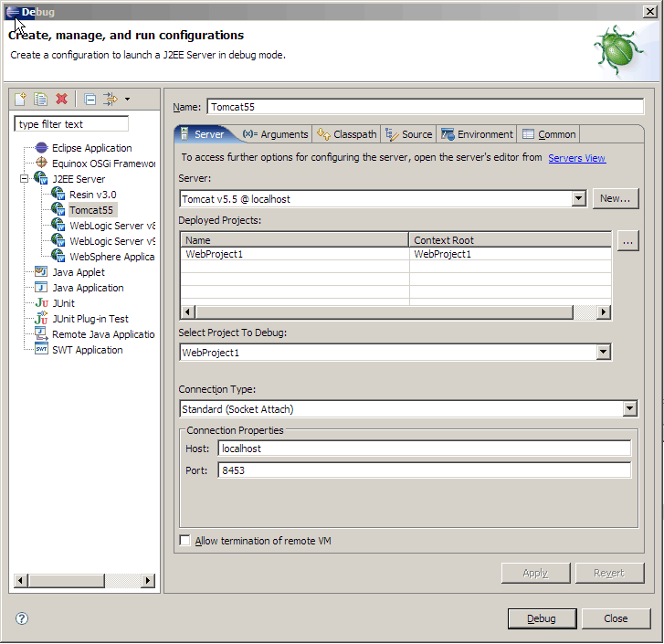Open help via question mark icon
The height and width of the screenshot is (644, 664).
(x=22, y=619)
